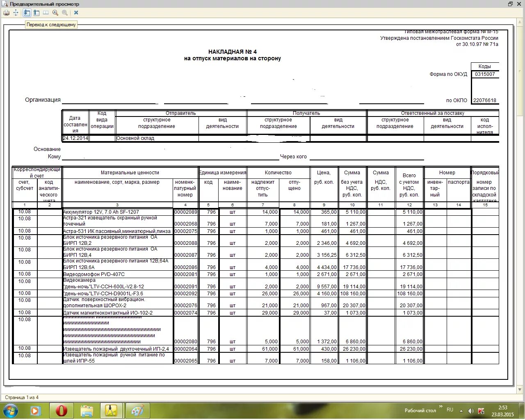
Task: Click the Ответственный за поставку header
Action: point(433,113)
